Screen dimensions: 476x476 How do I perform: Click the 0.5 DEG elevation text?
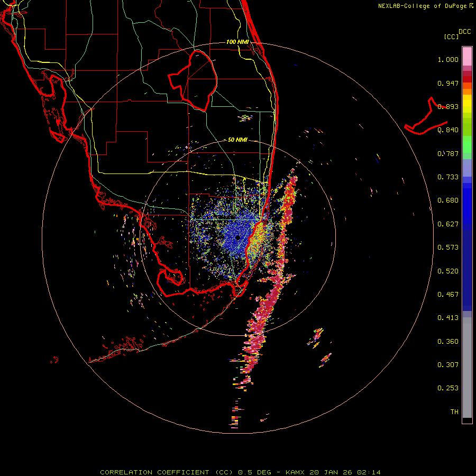pyautogui.click(x=254, y=472)
